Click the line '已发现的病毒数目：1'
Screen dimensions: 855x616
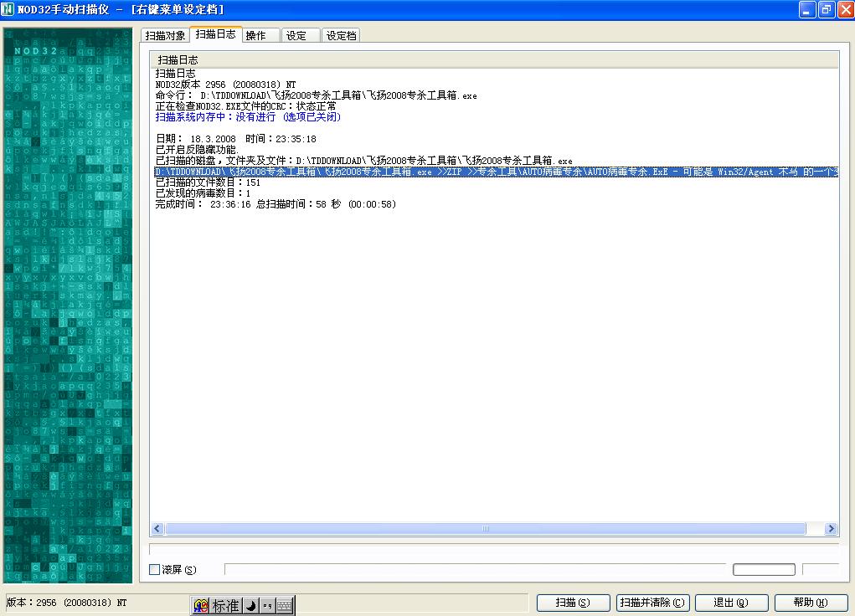coord(203,193)
